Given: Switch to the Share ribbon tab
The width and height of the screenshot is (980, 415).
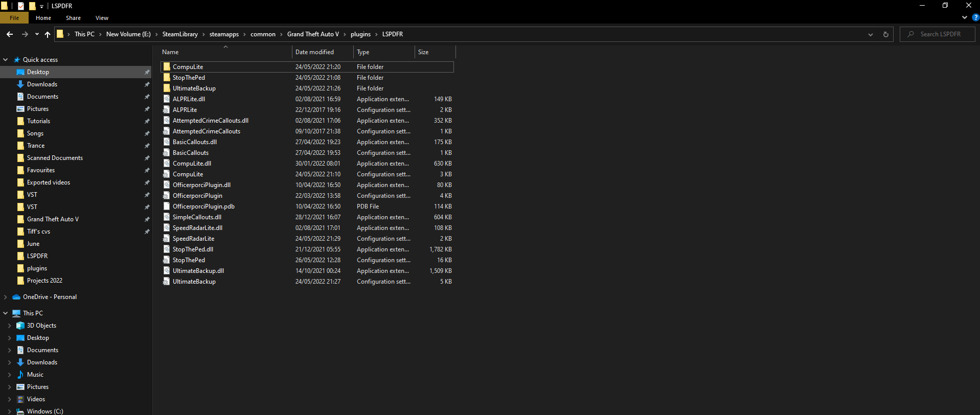Looking at the screenshot, I should (73, 18).
